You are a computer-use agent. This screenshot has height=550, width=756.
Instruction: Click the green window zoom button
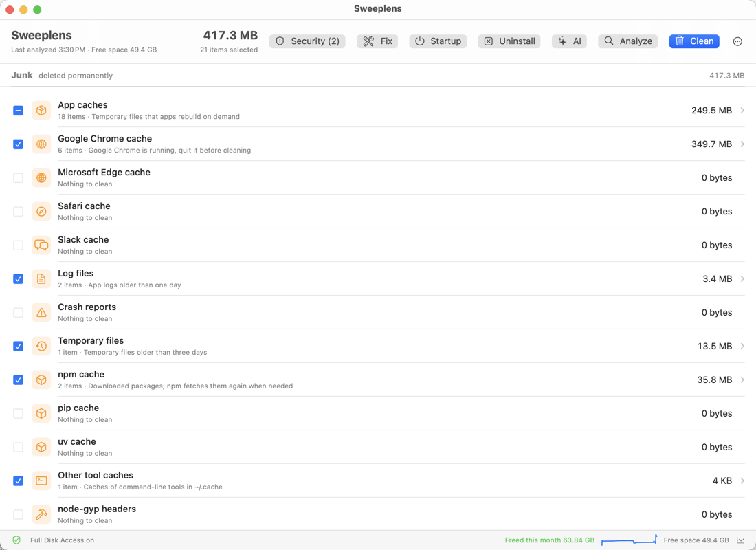[37, 10]
